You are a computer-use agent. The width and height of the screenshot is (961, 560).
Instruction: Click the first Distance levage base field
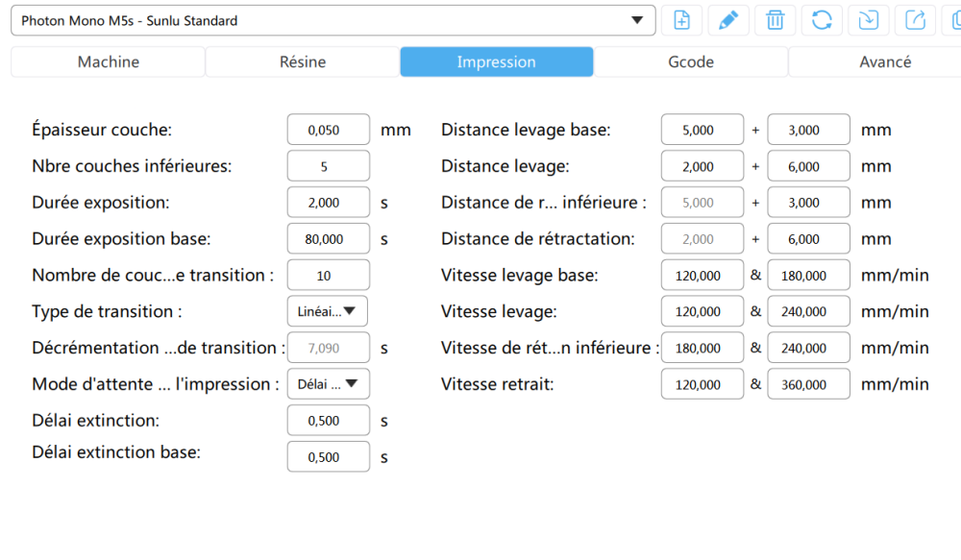702,130
